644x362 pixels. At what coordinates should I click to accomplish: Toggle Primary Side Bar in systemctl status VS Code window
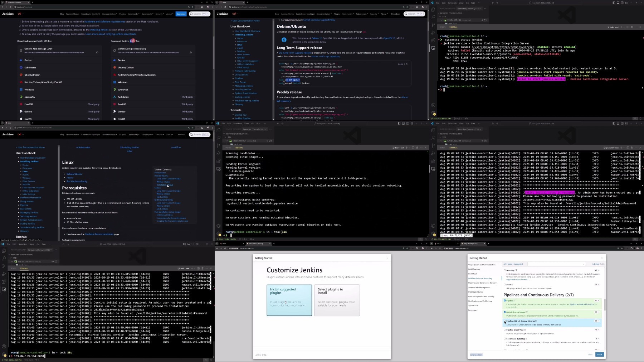[614, 3]
